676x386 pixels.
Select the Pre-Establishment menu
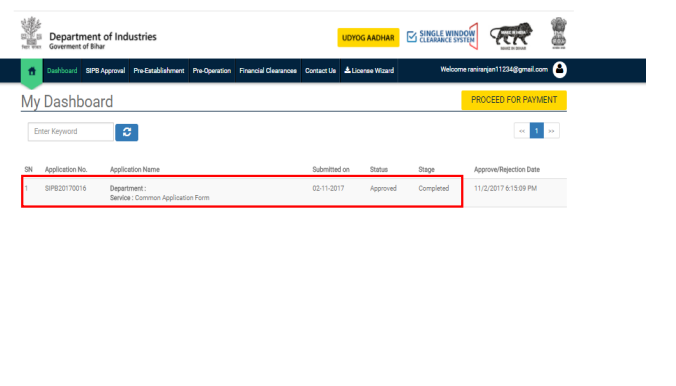pos(159,71)
